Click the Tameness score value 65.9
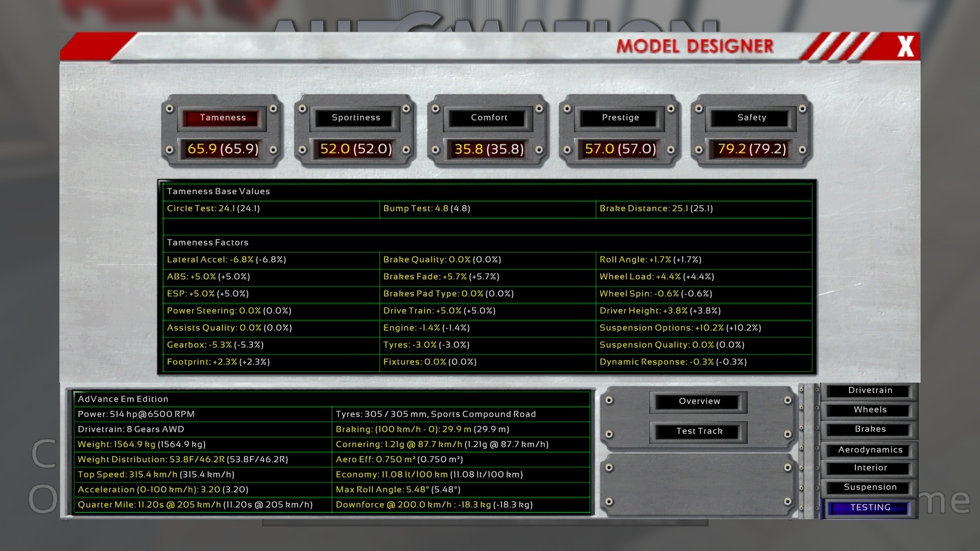This screenshot has height=551, width=980. [x=222, y=149]
